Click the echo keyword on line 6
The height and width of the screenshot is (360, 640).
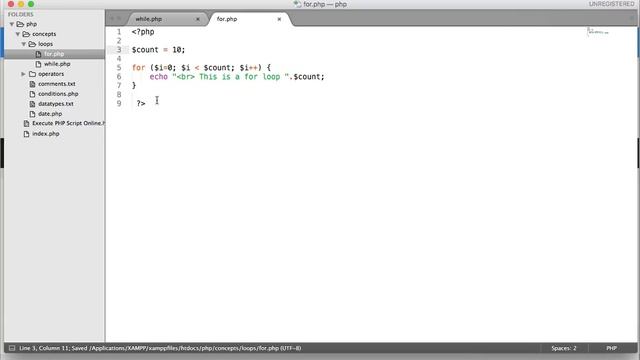158,77
